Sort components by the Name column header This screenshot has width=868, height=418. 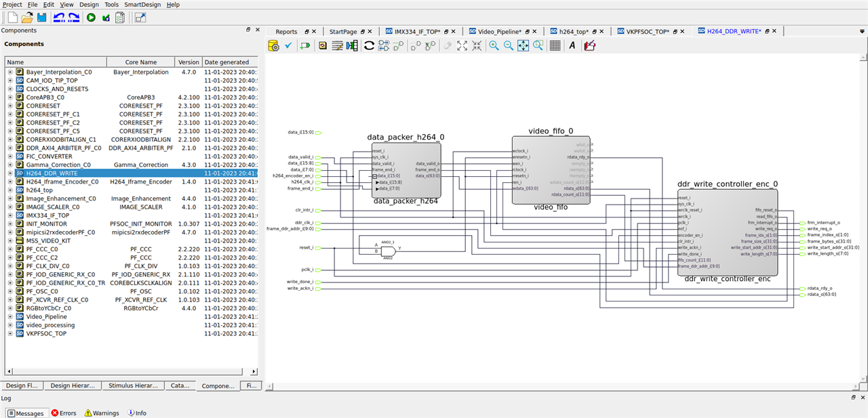56,62
